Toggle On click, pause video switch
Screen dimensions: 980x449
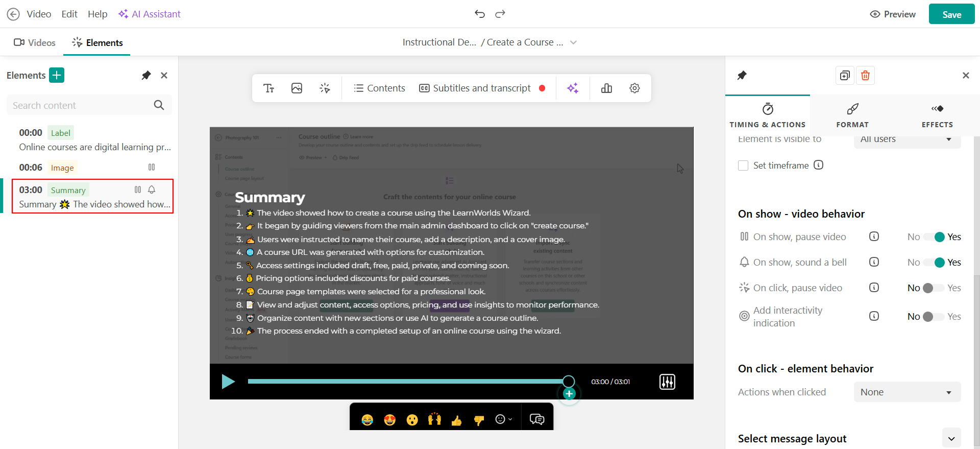934,288
